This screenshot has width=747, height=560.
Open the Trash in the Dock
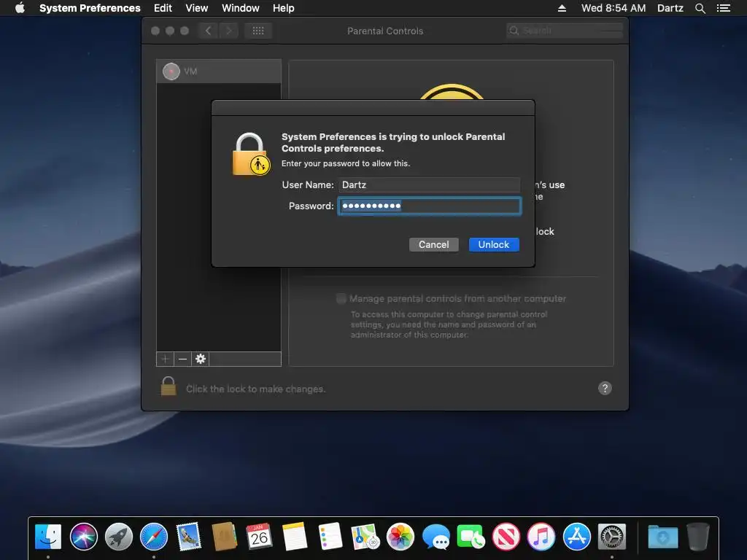698,537
